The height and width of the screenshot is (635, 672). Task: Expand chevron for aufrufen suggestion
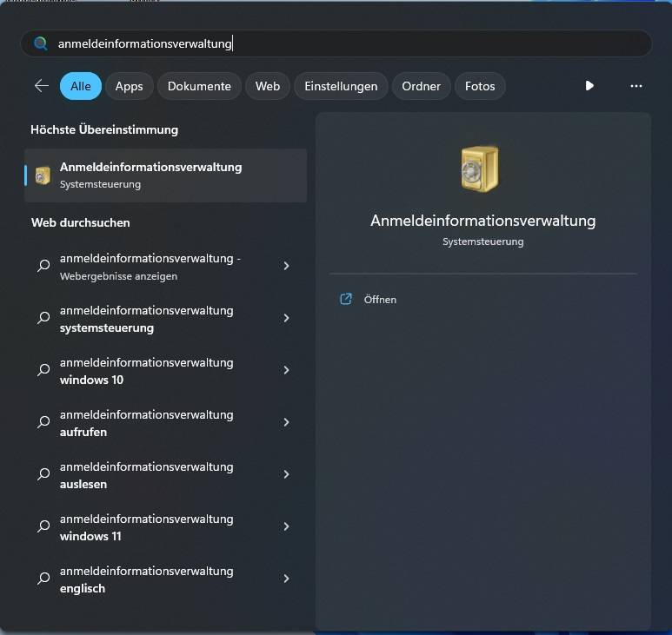pyautogui.click(x=286, y=422)
